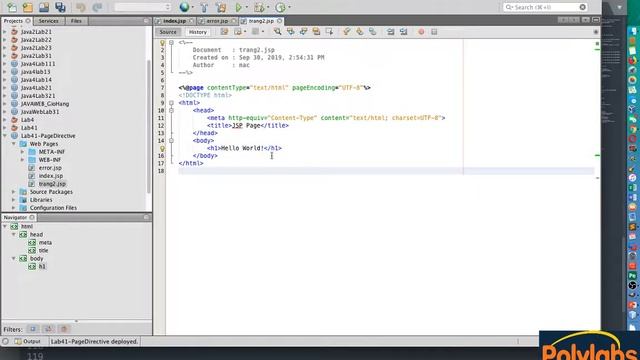Click the Projects panel vertical scrollbar

click(149, 127)
